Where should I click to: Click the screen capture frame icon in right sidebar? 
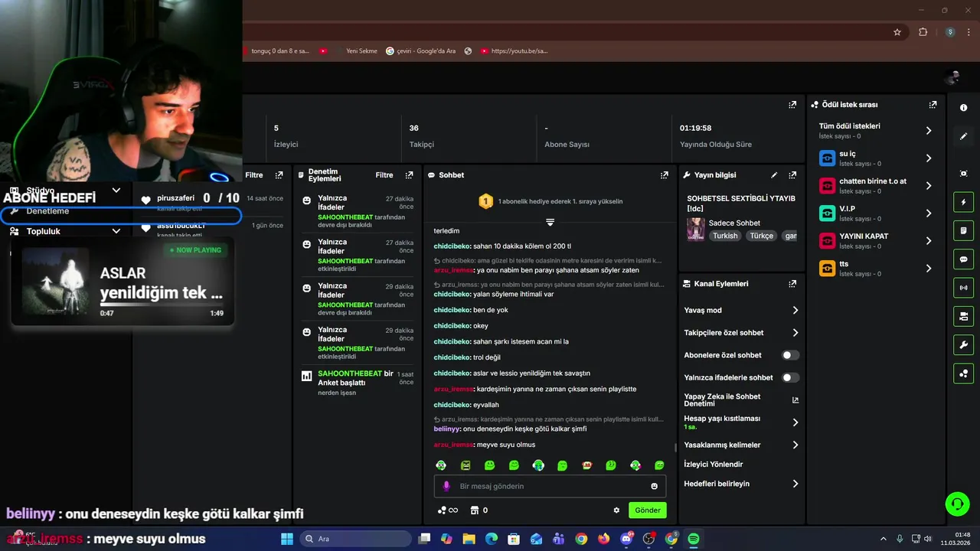tap(963, 174)
